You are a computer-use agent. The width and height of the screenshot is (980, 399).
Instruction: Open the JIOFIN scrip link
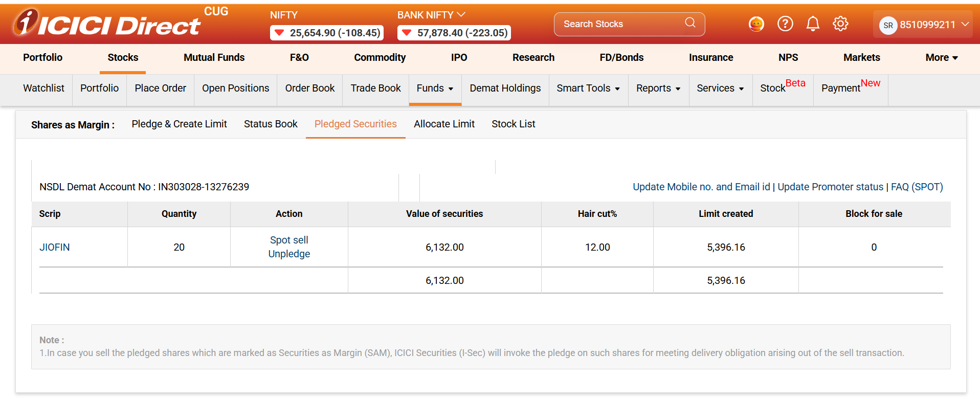coord(55,248)
